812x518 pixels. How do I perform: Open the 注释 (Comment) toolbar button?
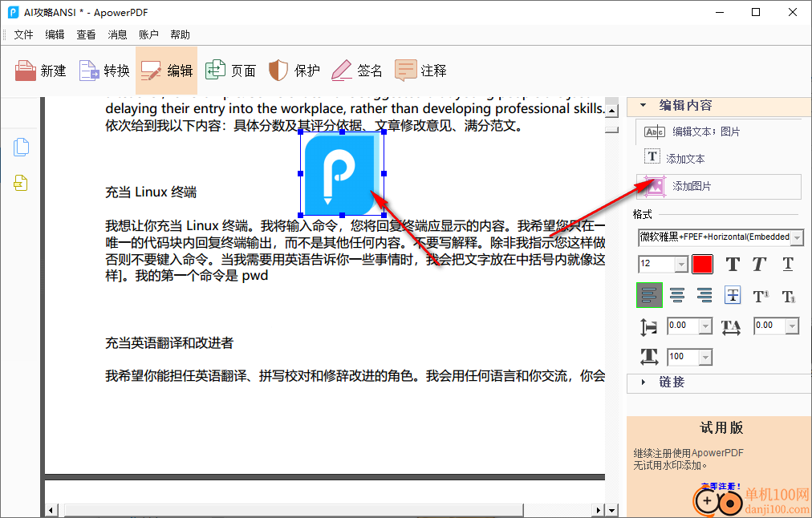[x=420, y=71]
